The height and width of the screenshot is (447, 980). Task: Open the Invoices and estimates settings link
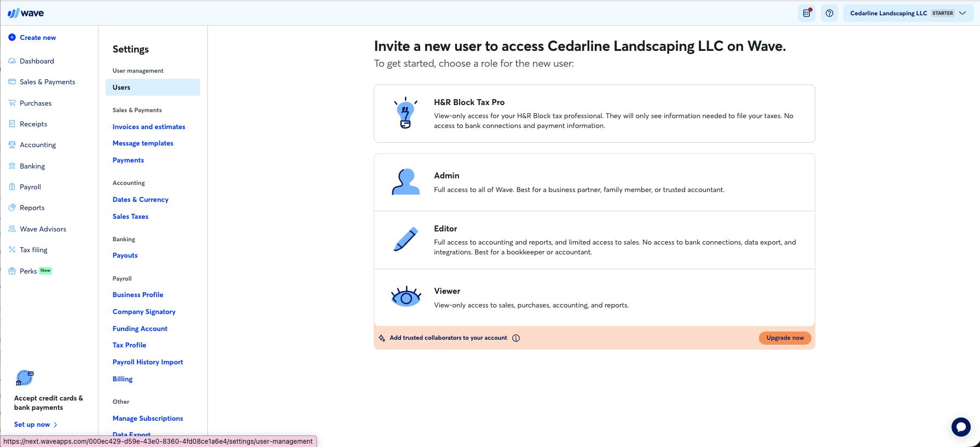pos(149,127)
